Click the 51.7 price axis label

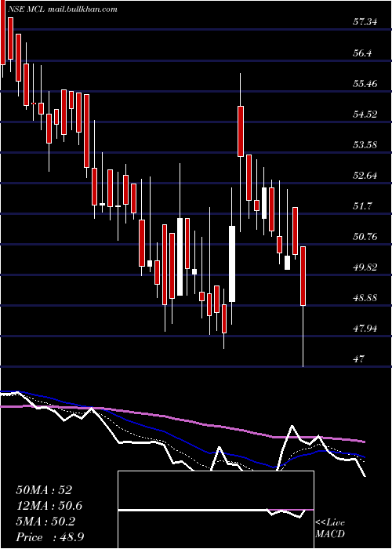364,205
